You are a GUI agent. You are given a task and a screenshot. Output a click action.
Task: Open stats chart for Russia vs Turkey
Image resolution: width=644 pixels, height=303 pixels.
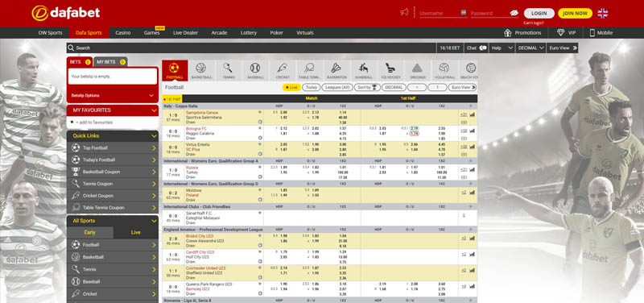[x=472, y=169]
